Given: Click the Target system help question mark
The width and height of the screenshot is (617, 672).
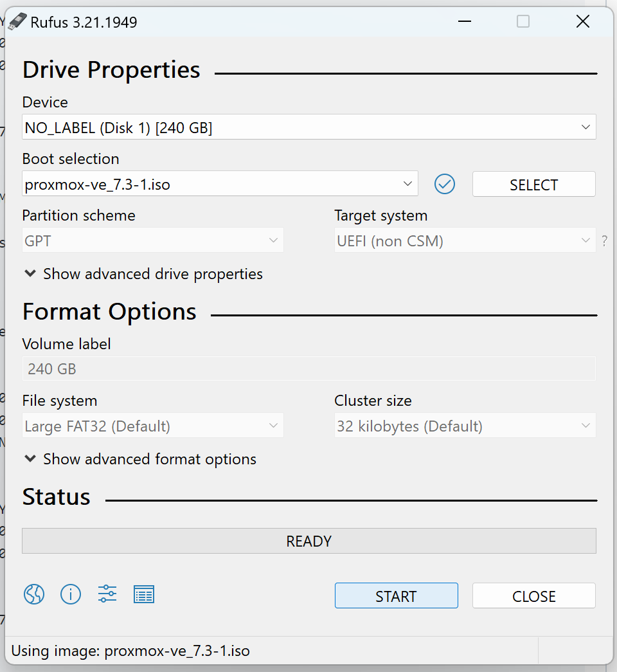Looking at the screenshot, I should (604, 242).
